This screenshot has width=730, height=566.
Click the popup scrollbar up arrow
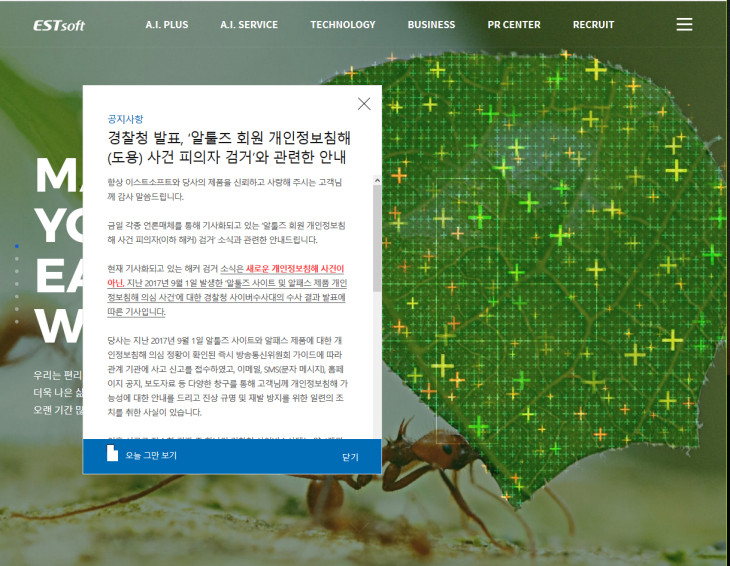tap(377, 180)
